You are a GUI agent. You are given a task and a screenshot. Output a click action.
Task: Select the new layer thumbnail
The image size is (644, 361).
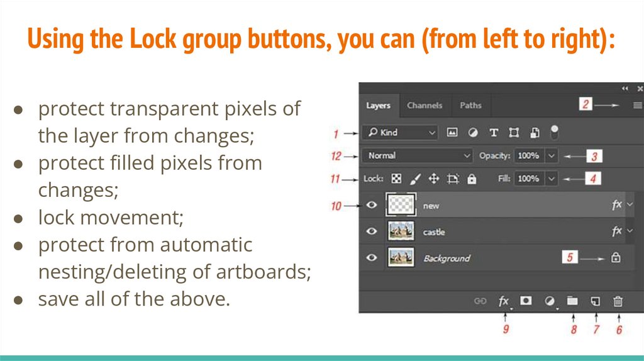pos(401,204)
